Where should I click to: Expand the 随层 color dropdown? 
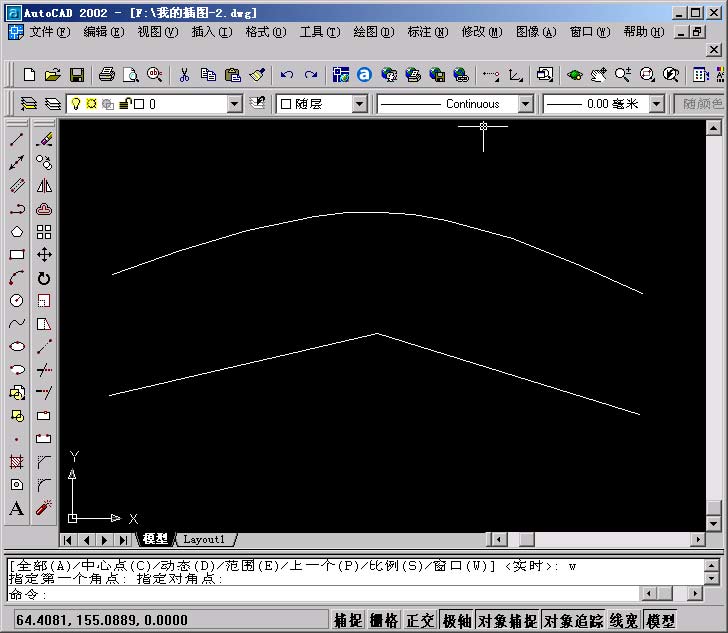click(359, 104)
